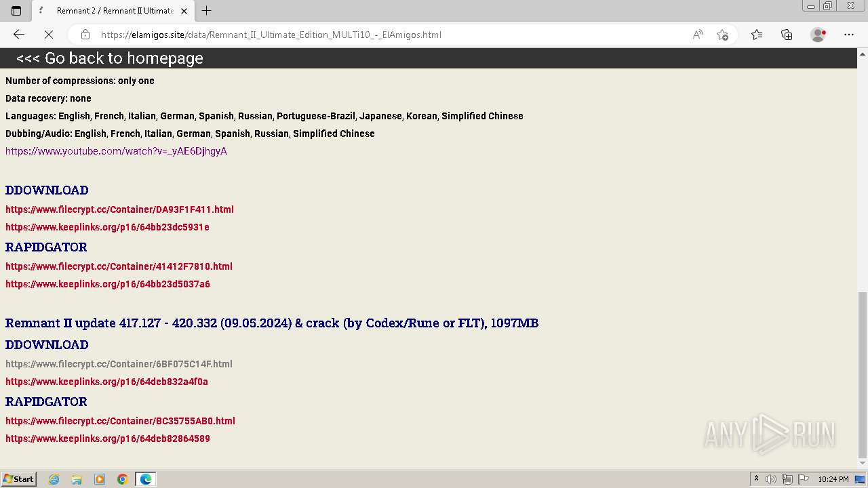Show hidden tray icons
The height and width of the screenshot is (488, 868).
pyautogui.click(x=756, y=479)
